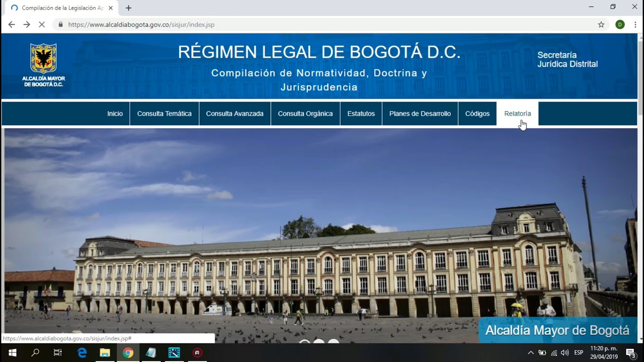The image size is (644, 362).
Task: Open Planes de Desarrollo menu item
Action: pyautogui.click(x=420, y=114)
